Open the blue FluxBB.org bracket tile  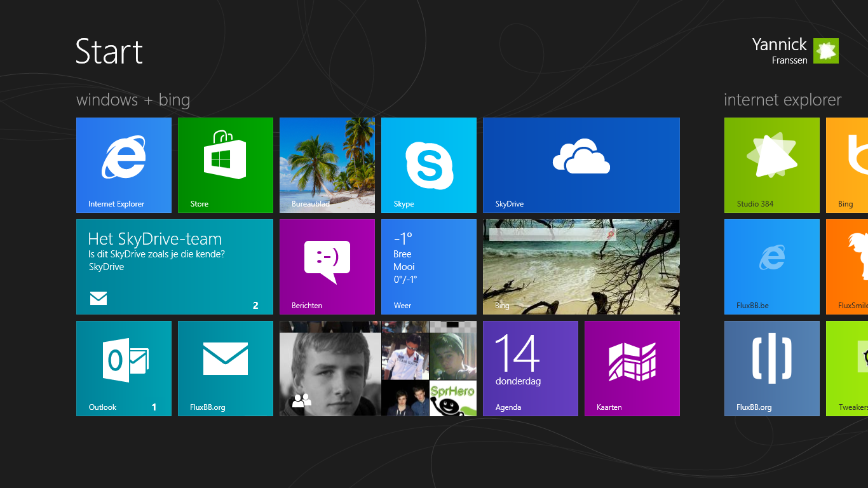point(772,369)
